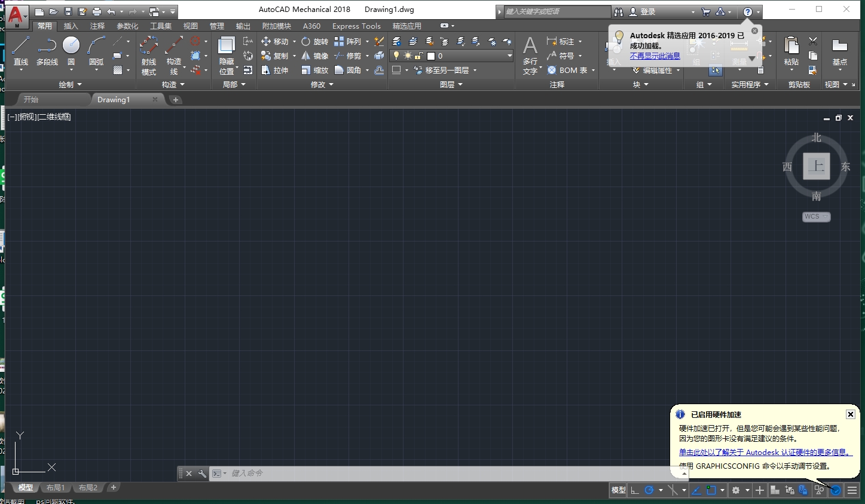Toggle the UI lock icon in status bar
Image resolution: width=865 pixels, height=504 pixels.
pyautogui.click(x=803, y=490)
